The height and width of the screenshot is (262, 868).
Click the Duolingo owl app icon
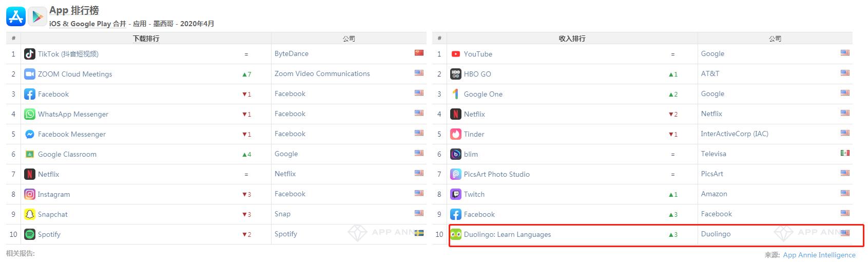coord(456,234)
